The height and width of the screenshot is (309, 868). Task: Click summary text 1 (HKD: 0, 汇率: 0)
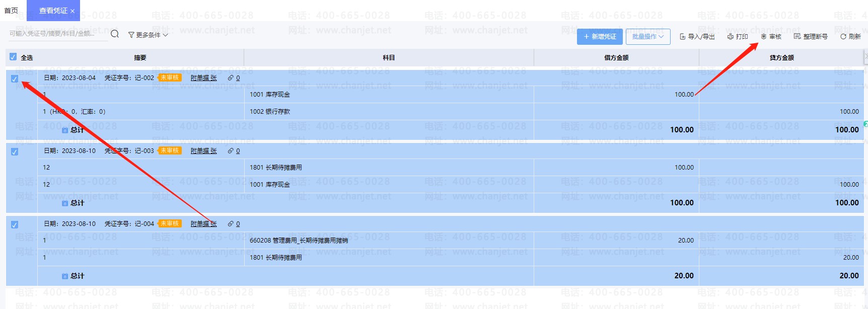(x=74, y=112)
